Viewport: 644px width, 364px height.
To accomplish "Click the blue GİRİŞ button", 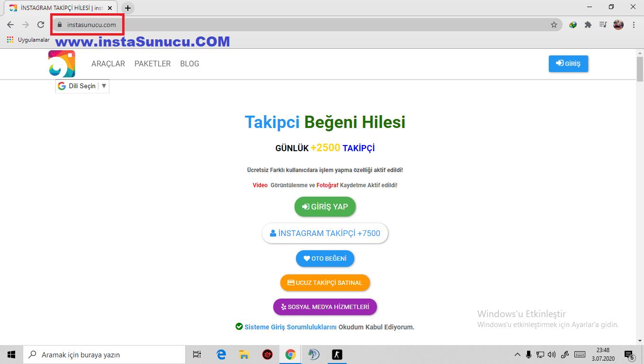I will coord(568,64).
